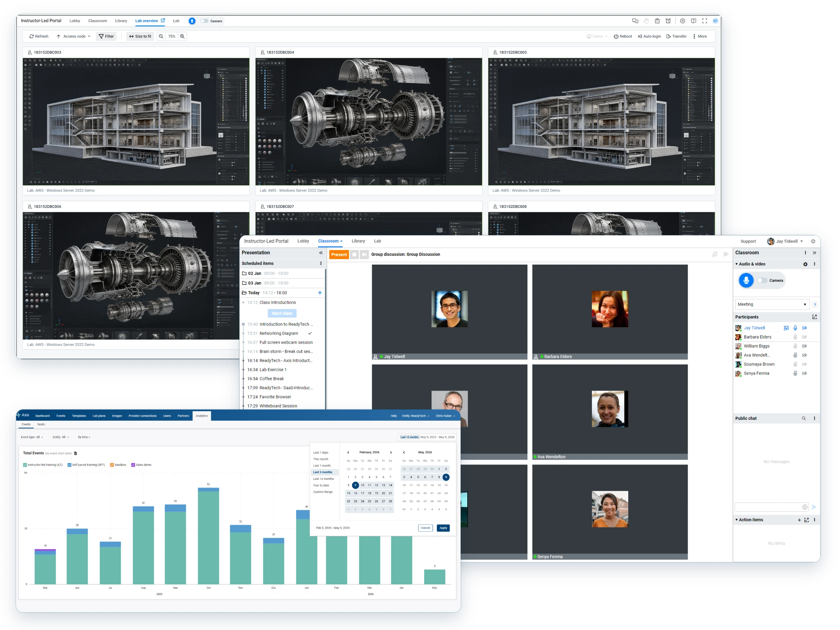Screen dimensions: 840x630
Task: Click chat message input field
Action: pos(771,506)
